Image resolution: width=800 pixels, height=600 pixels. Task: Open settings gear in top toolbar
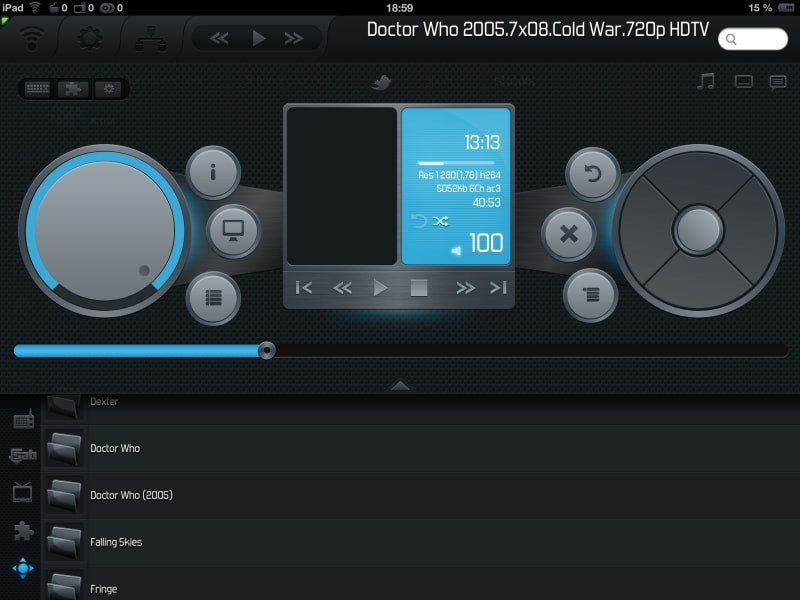point(90,38)
